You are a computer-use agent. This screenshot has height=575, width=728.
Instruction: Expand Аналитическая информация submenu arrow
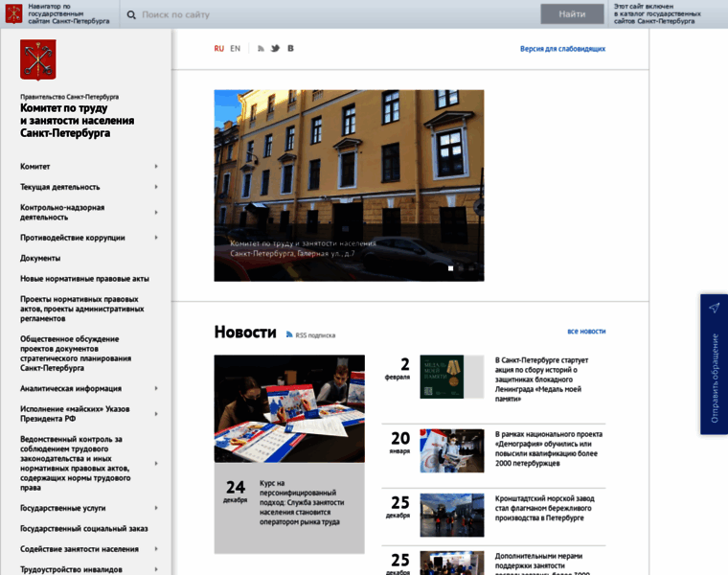point(156,388)
